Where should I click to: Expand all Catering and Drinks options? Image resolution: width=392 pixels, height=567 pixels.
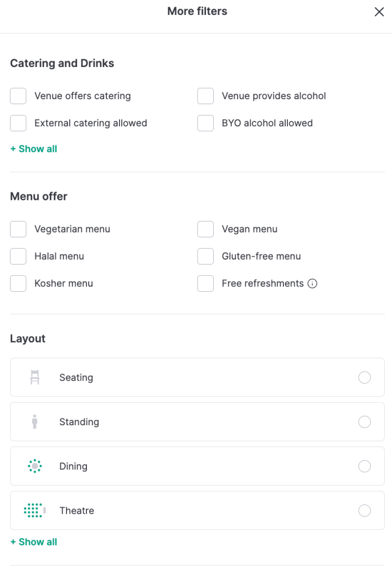(x=34, y=149)
